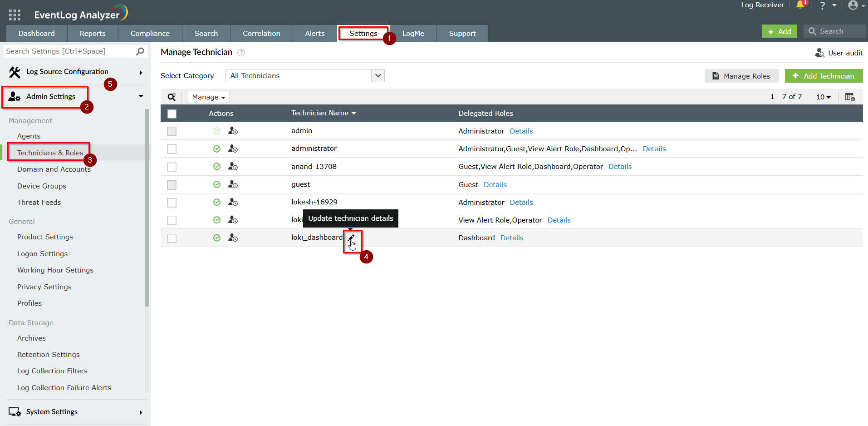This screenshot has width=868, height=426.
Task: Click the user schedule icon in the View Alert Role,Operator row
Action: click(x=233, y=220)
